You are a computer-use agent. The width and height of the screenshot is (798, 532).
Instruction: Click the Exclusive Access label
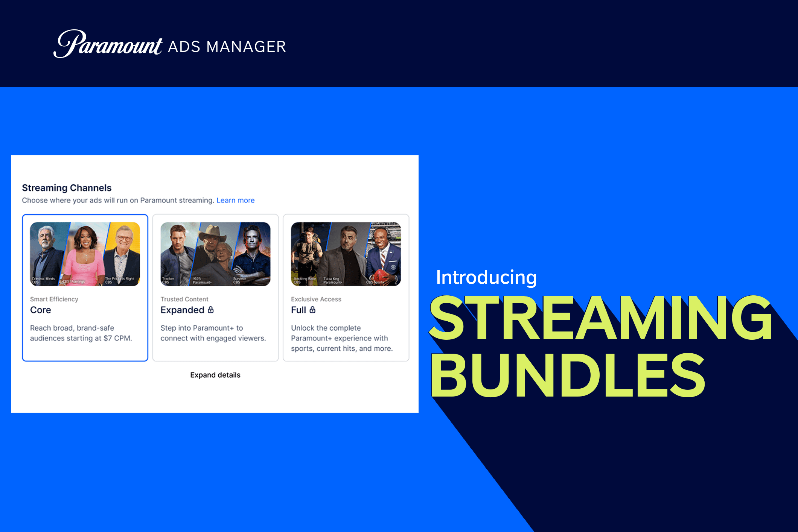pos(316,299)
